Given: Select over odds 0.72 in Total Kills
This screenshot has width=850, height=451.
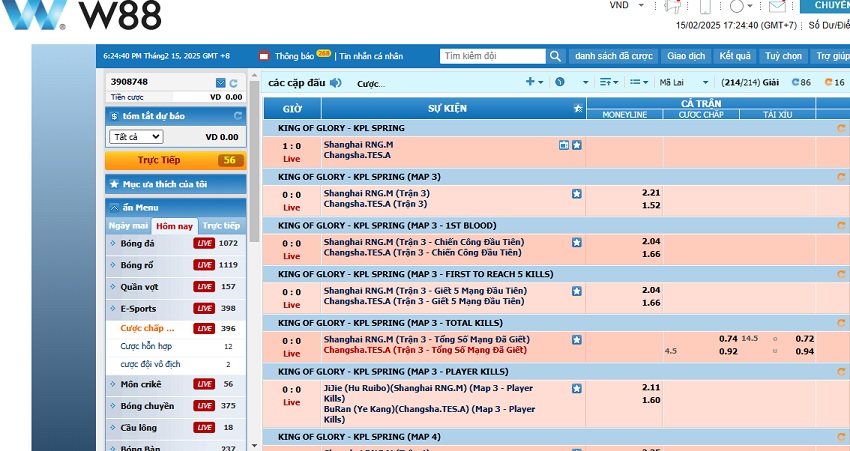Looking at the screenshot, I should point(804,339).
